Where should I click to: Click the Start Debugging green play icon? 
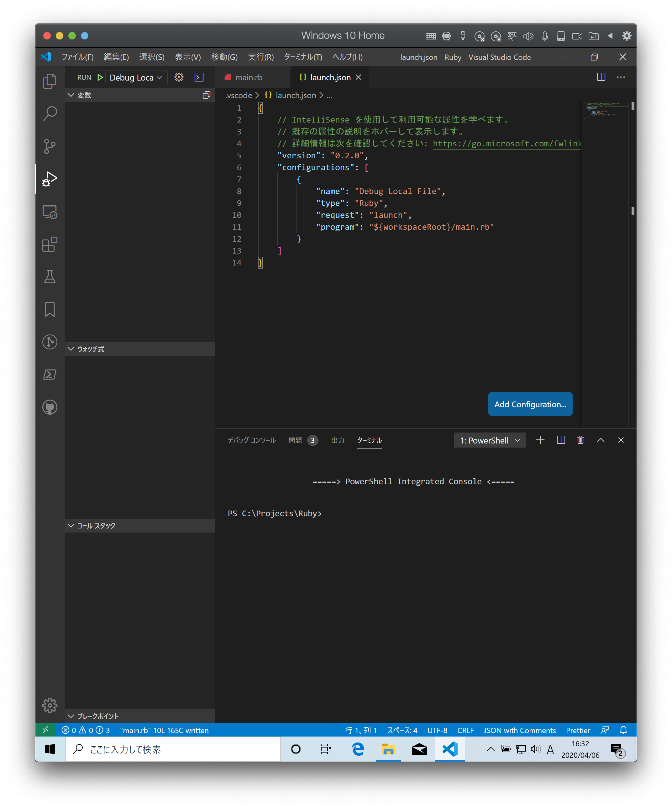click(x=100, y=77)
